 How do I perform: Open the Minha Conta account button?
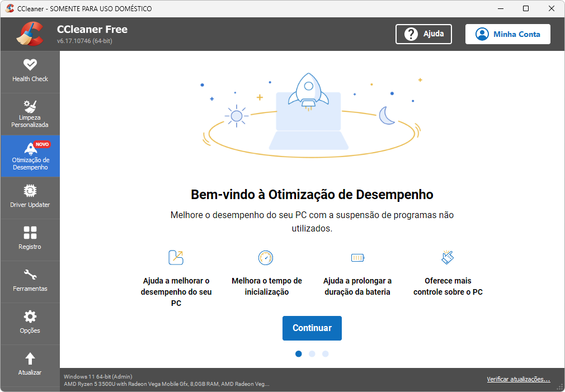click(508, 34)
